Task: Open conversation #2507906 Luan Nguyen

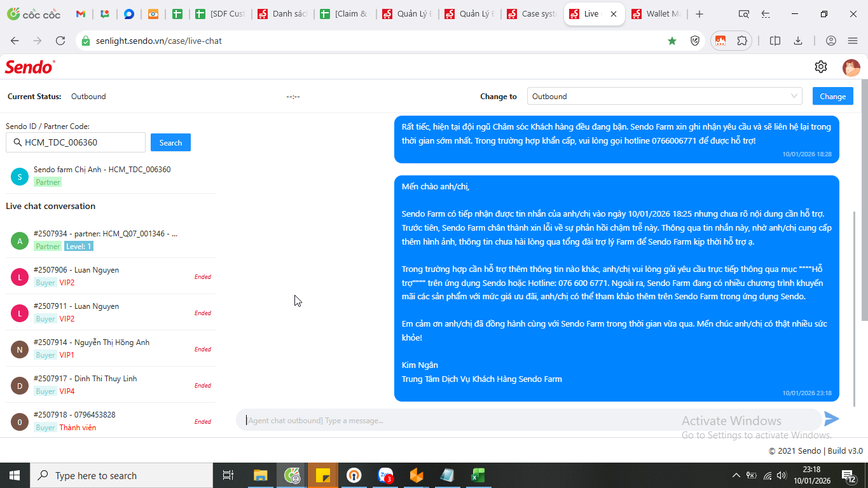Action: click(x=111, y=276)
